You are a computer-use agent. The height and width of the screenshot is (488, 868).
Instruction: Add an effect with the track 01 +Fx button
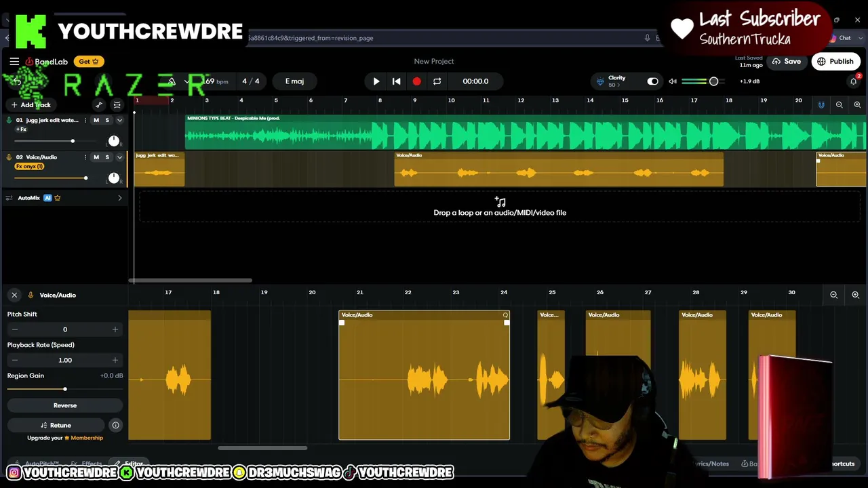click(x=22, y=129)
